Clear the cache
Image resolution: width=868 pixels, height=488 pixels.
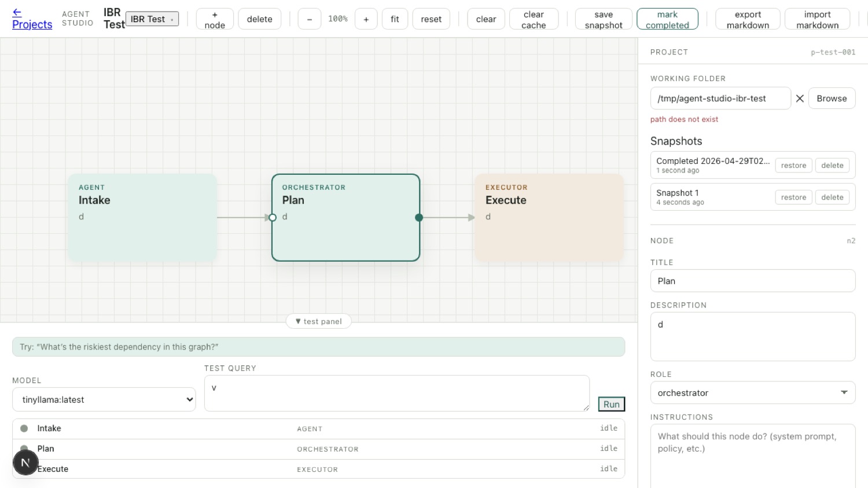534,19
